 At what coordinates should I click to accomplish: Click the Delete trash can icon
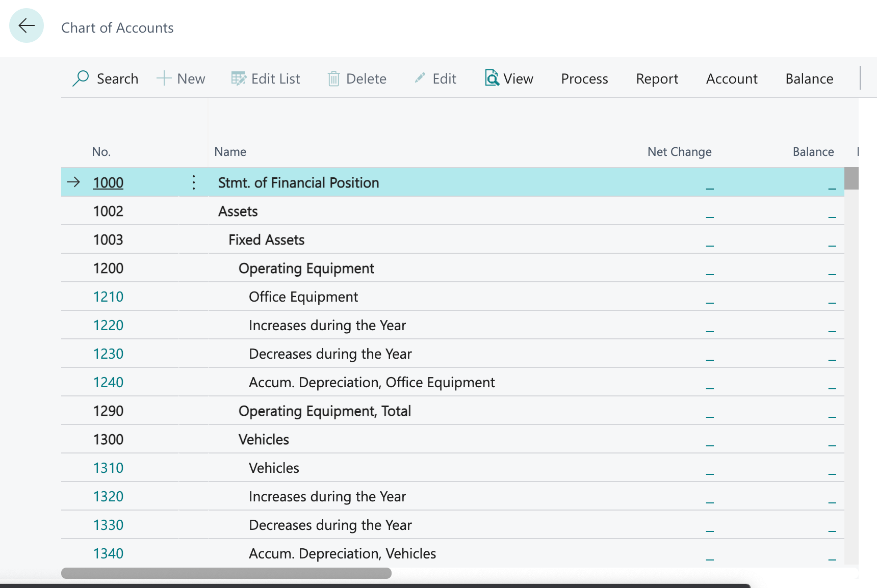click(x=333, y=78)
